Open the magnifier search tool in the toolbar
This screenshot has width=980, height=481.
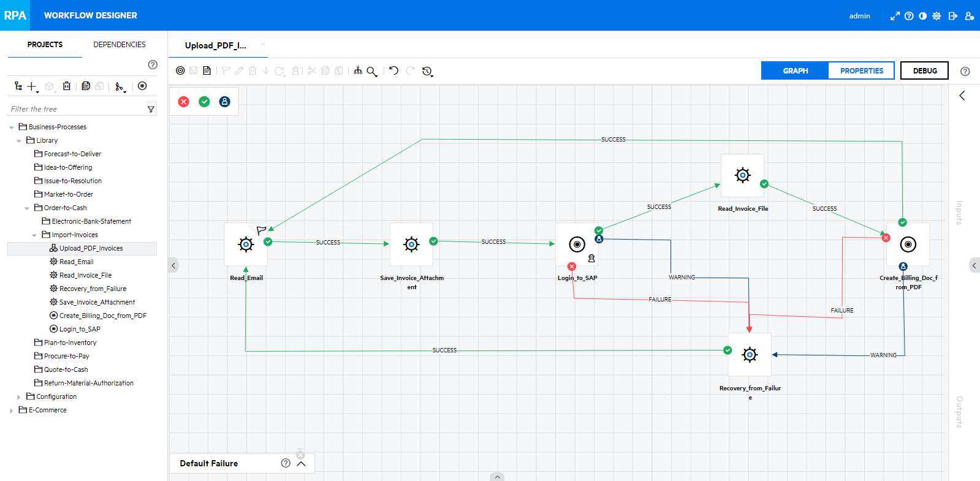tap(372, 71)
